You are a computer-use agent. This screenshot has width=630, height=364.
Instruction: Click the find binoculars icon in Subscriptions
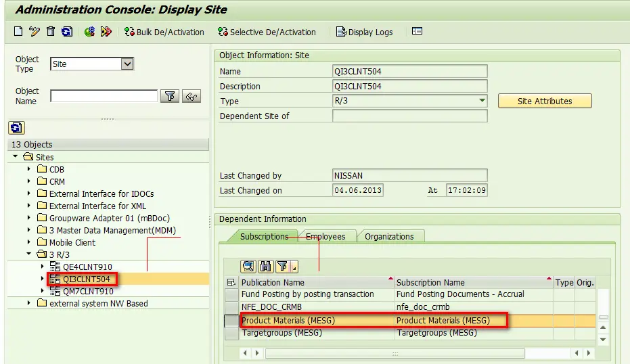[x=265, y=266]
